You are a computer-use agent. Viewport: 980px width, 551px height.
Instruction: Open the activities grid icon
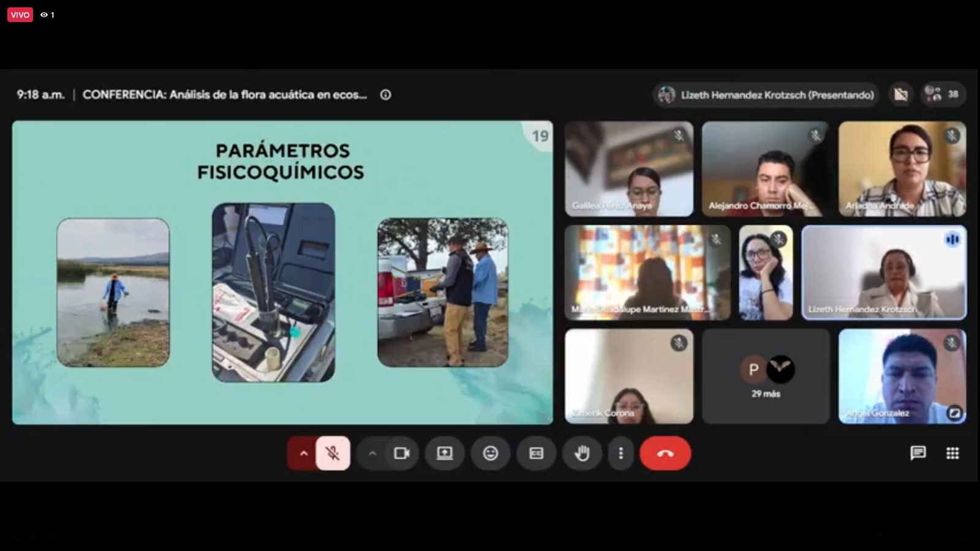pyautogui.click(x=952, y=453)
